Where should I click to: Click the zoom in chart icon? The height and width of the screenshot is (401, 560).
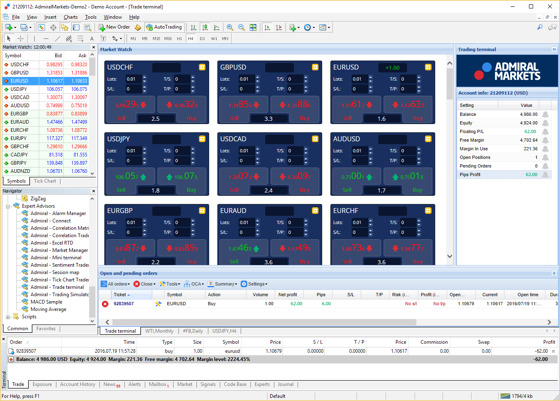[x=230, y=27]
